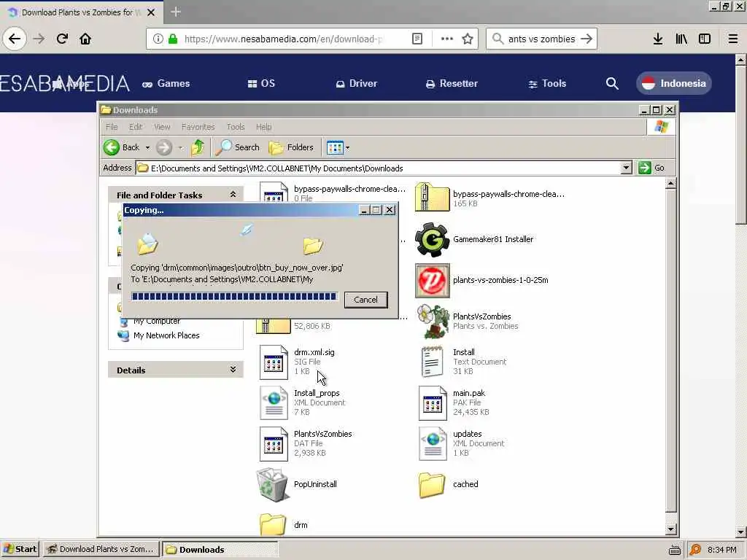Open Address bar dropdown arrow
The width and height of the screenshot is (747, 560).
tap(626, 168)
